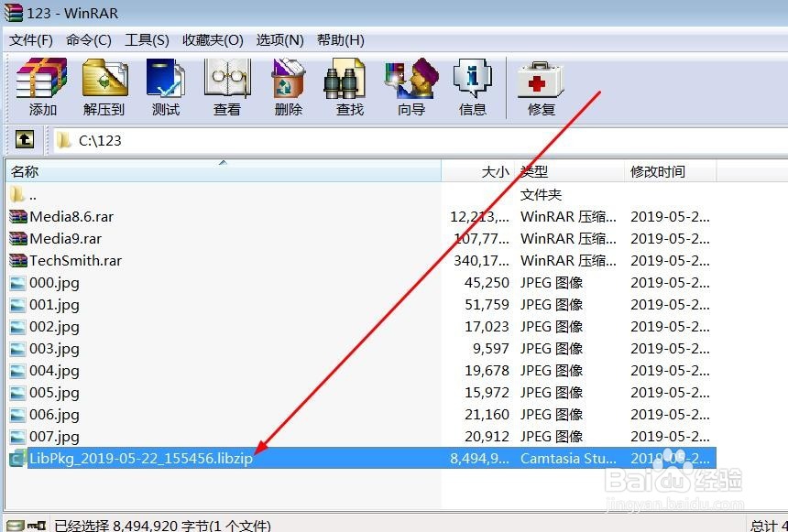
Task: Click the 解压到 (Extract To) icon
Action: click(104, 86)
